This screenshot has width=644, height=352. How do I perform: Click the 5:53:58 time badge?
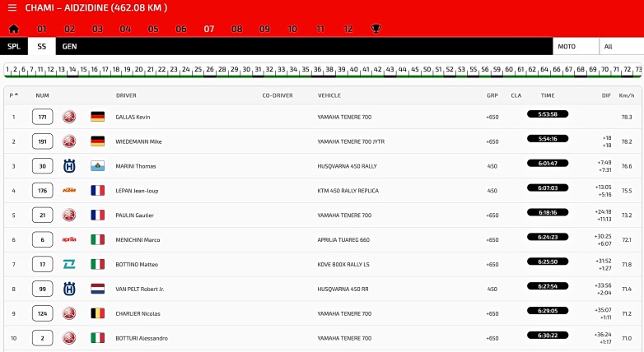pos(548,114)
